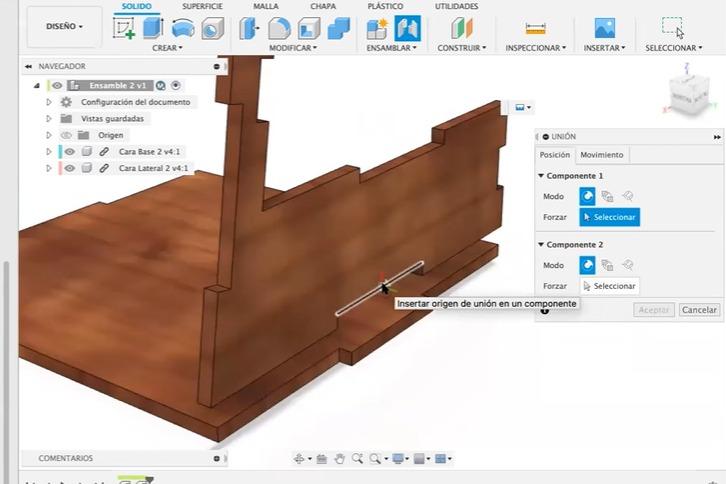The width and height of the screenshot is (726, 484).
Task: Select the Measure icon in INSPECCIONAR
Action: point(535,29)
